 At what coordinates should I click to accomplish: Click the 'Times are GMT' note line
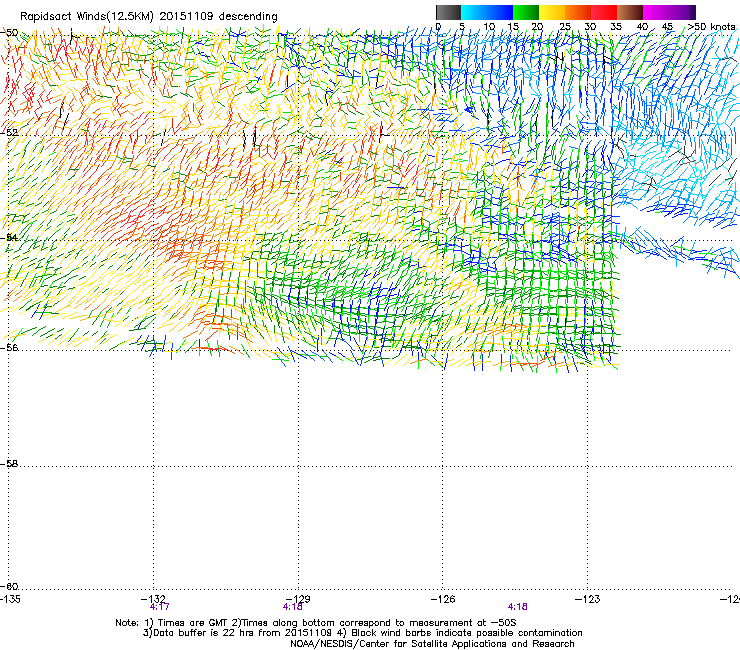[316, 623]
